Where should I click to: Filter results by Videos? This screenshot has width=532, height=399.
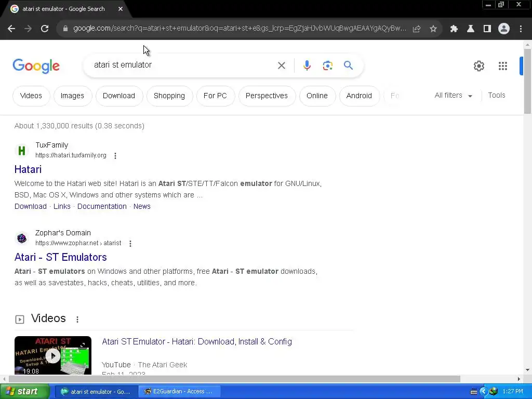click(31, 96)
